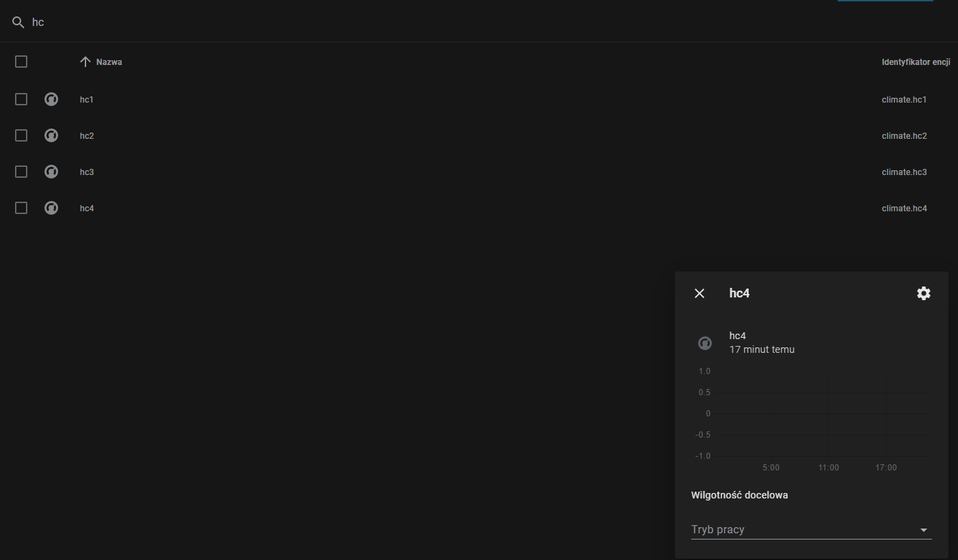The width and height of the screenshot is (958, 560).
Task: Click the climate.hc3 identifier
Action: coord(904,172)
